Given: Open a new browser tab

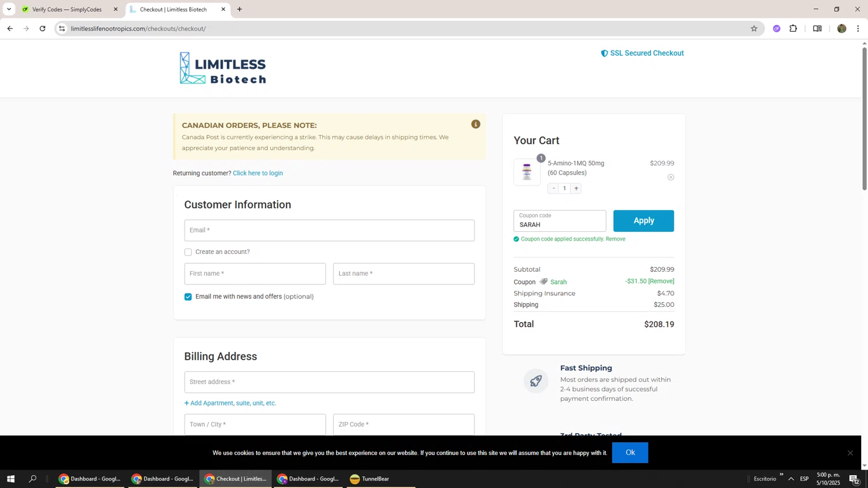Looking at the screenshot, I should tap(240, 9).
